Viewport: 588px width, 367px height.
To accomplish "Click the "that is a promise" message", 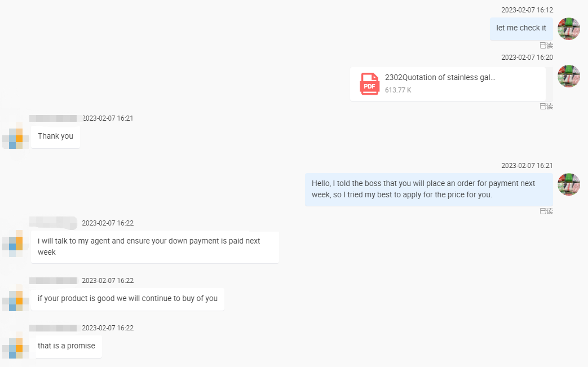I will [67, 346].
